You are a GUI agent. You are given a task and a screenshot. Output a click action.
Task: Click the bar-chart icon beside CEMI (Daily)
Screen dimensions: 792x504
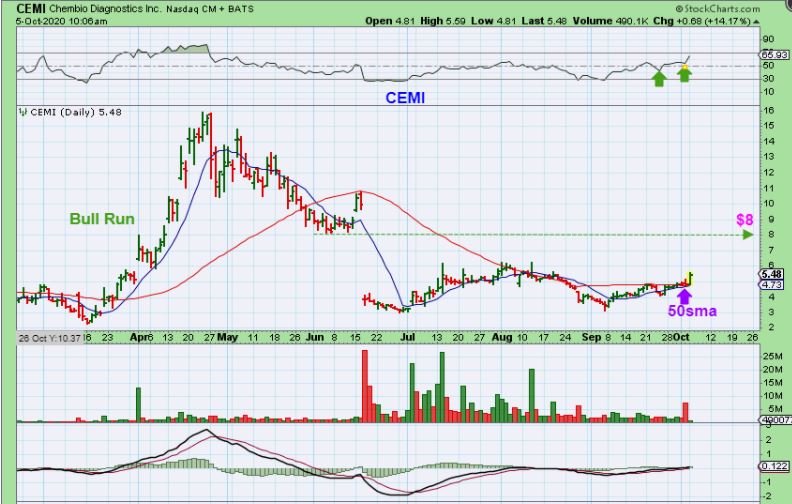pyautogui.click(x=23, y=112)
